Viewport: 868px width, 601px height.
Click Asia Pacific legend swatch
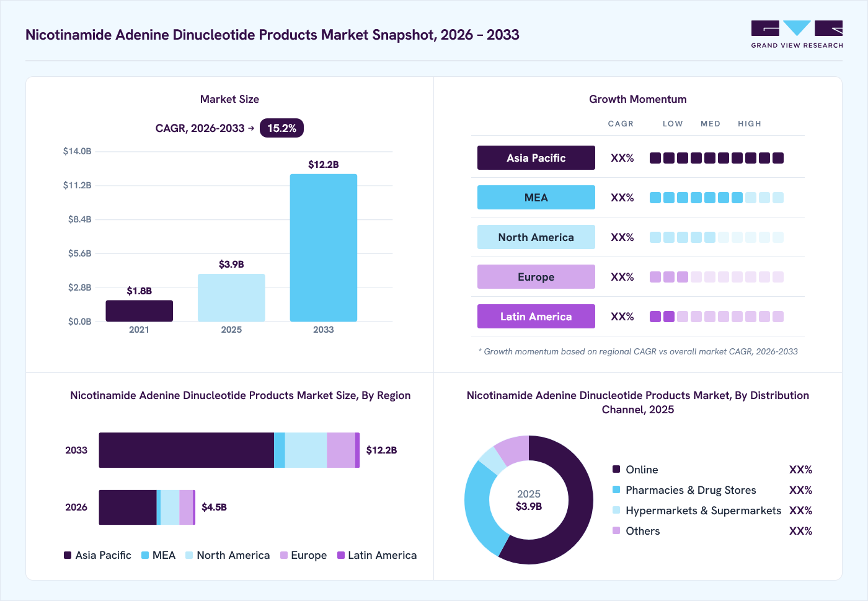point(68,555)
